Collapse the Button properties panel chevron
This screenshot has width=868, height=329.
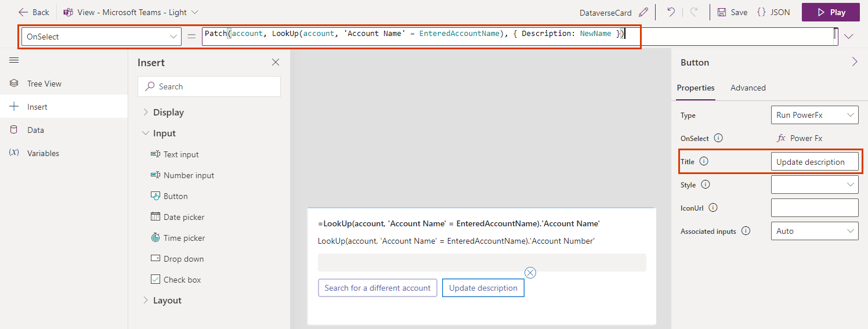pyautogui.click(x=855, y=62)
